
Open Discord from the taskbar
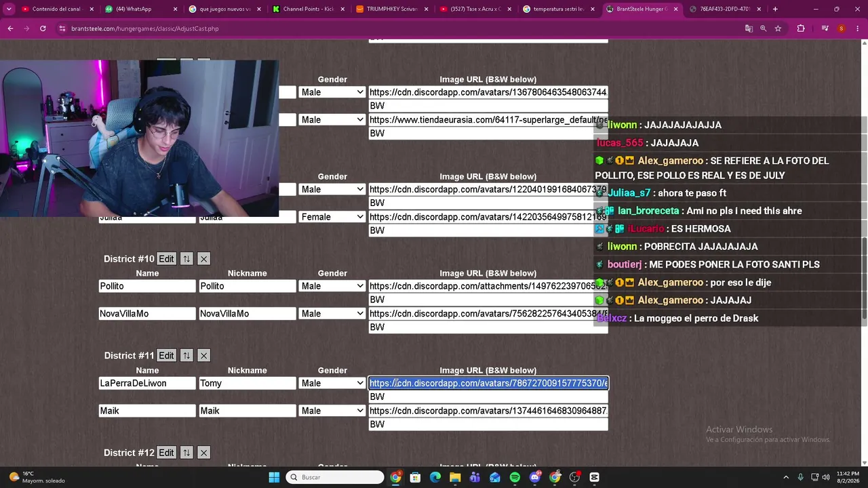pos(535,477)
